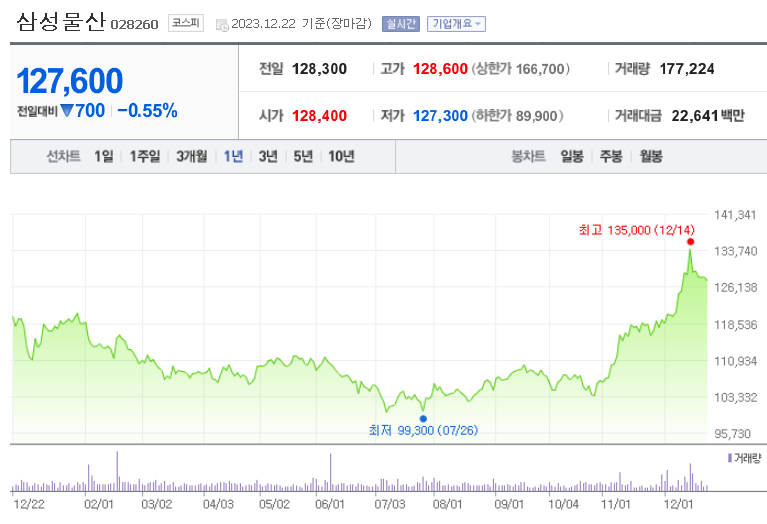Screen dimensions: 767x524
Task: Click the 141,341 y-axis label
Action: [735, 215]
